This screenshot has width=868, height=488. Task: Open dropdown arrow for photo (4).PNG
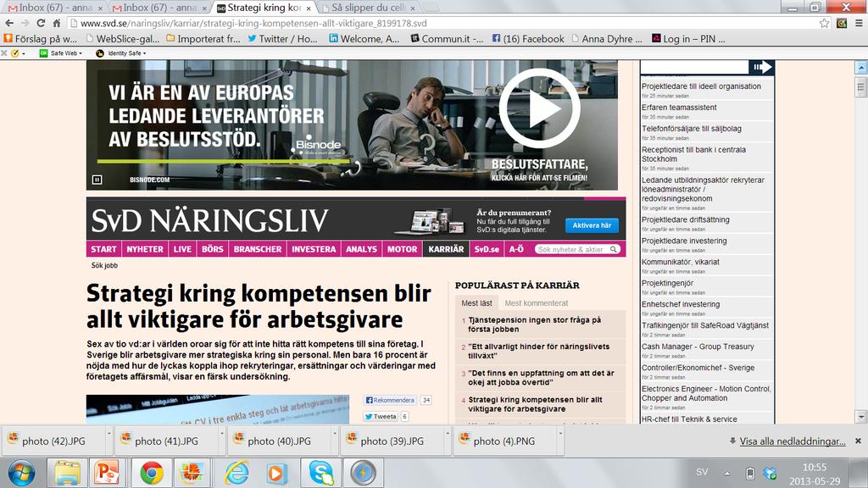tap(560, 434)
